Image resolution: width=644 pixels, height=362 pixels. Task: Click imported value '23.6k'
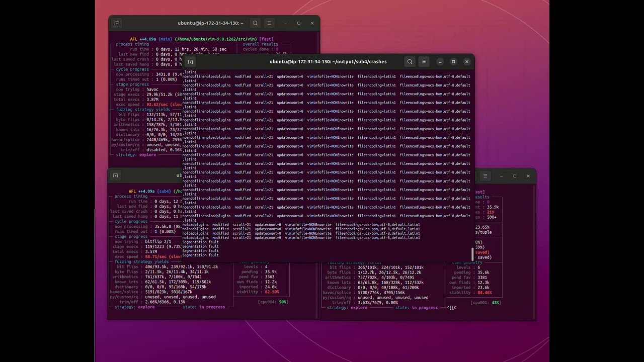(x=484, y=288)
